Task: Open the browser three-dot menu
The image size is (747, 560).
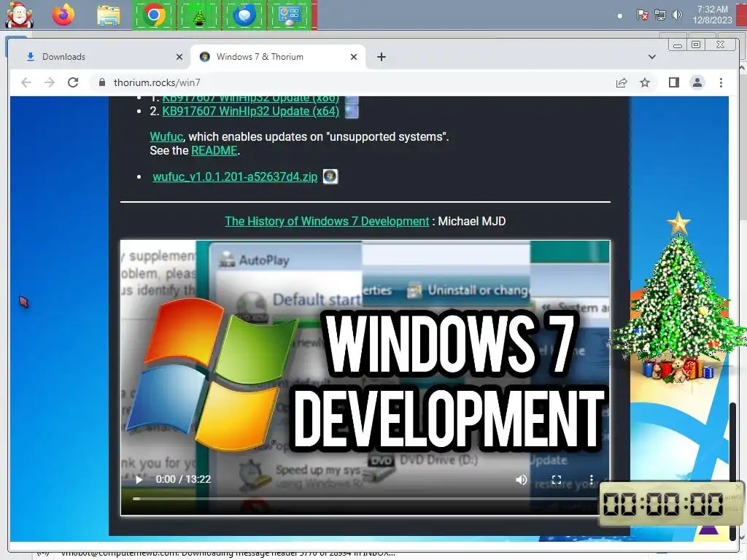Action: tap(721, 83)
